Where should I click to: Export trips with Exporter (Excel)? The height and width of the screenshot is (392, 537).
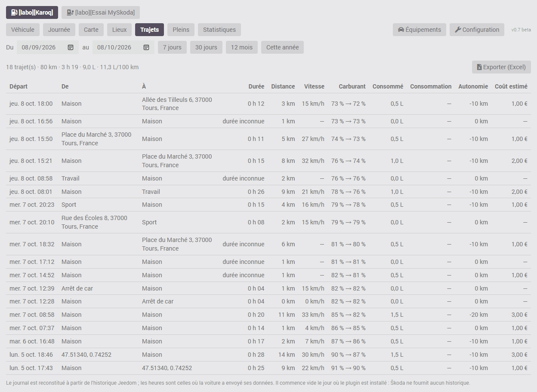click(501, 67)
